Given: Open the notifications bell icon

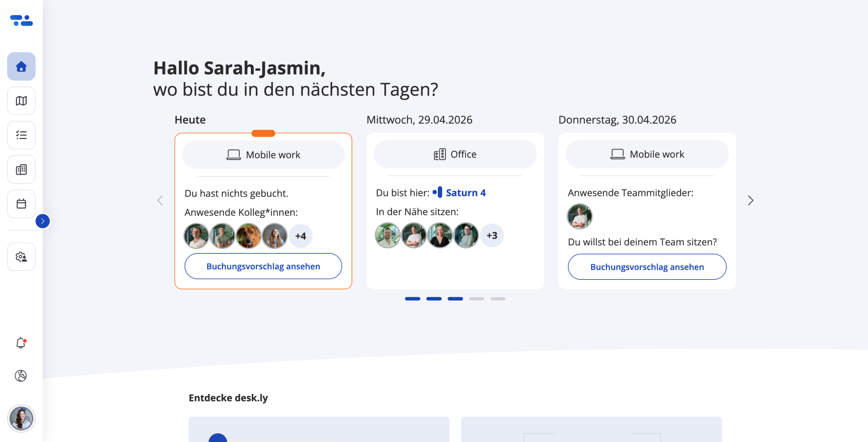Looking at the screenshot, I should click(x=21, y=343).
